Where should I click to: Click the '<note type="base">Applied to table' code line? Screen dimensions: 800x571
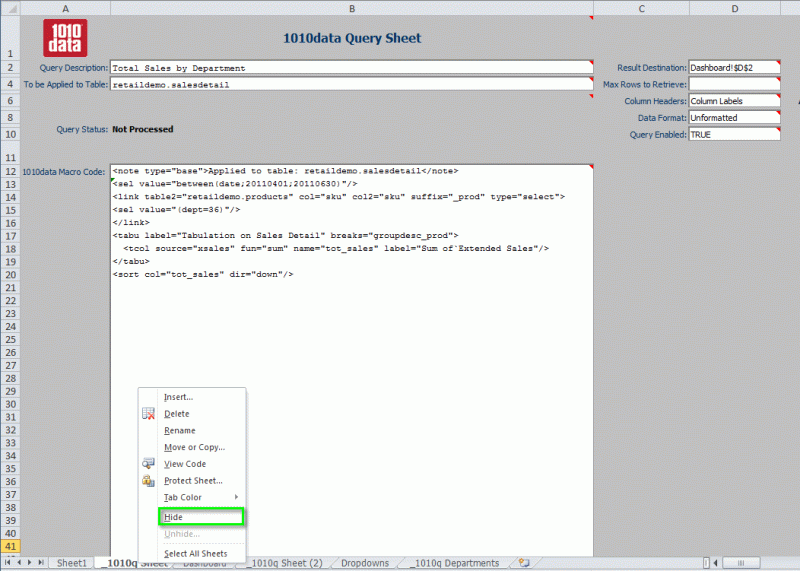[x=285, y=171]
